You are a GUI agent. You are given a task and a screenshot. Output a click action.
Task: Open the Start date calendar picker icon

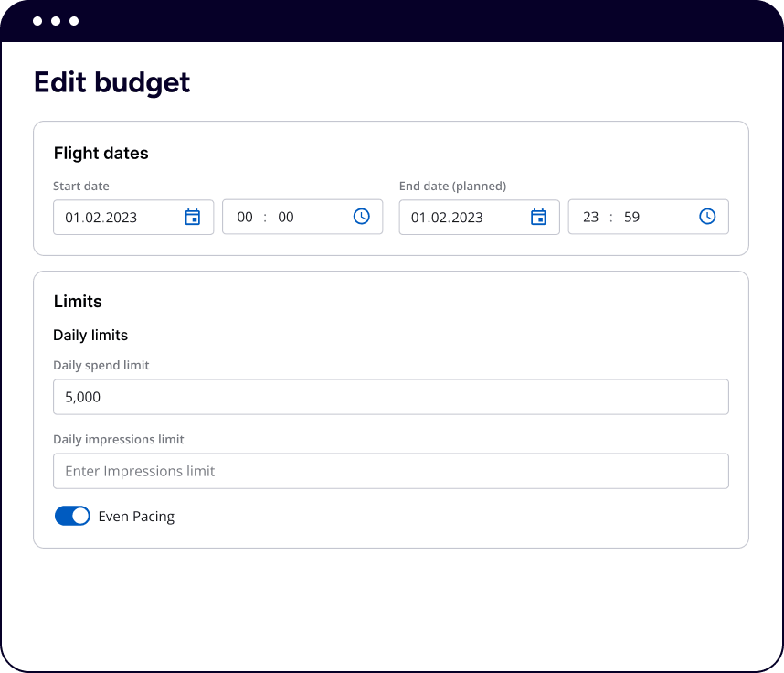point(192,217)
